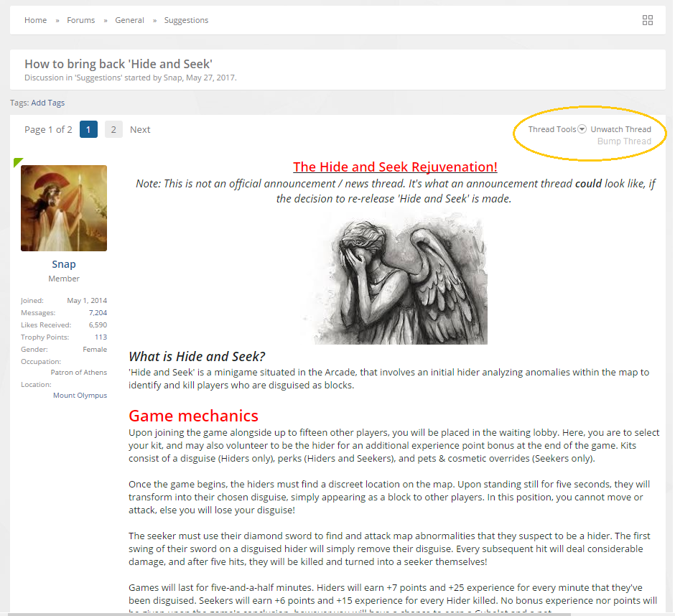Click the green corner ribbon on the avatar
This screenshot has height=616, width=675.
pos(17,162)
